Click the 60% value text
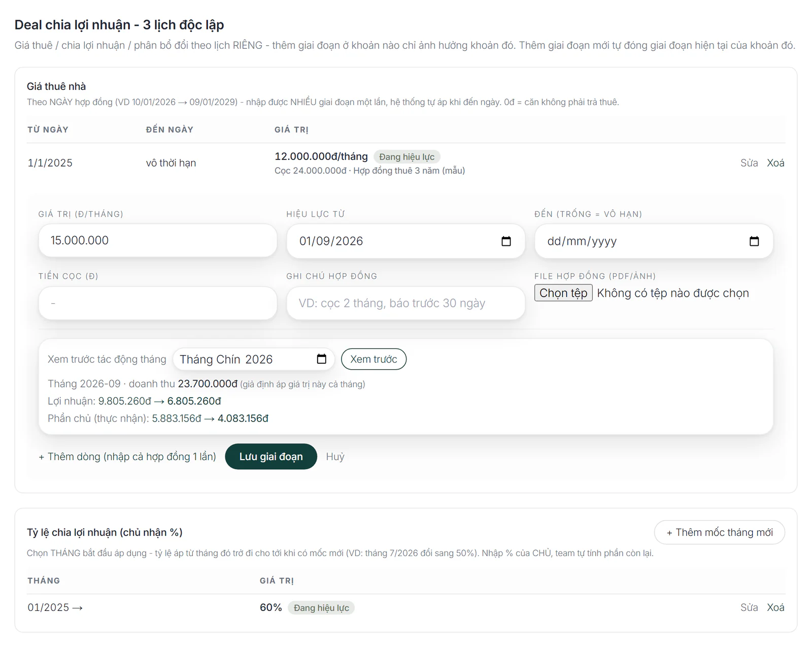The image size is (812, 646). click(270, 607)
